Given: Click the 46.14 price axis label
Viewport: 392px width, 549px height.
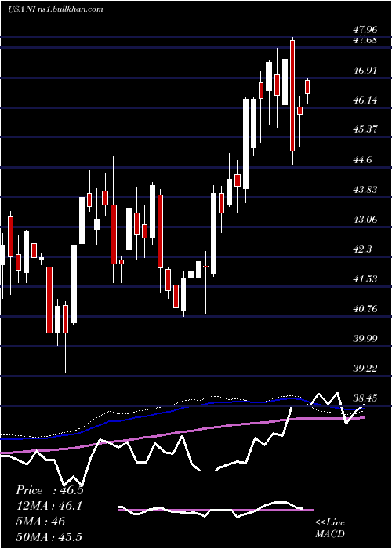Looking at the screenshot, I should coord(365,100).
